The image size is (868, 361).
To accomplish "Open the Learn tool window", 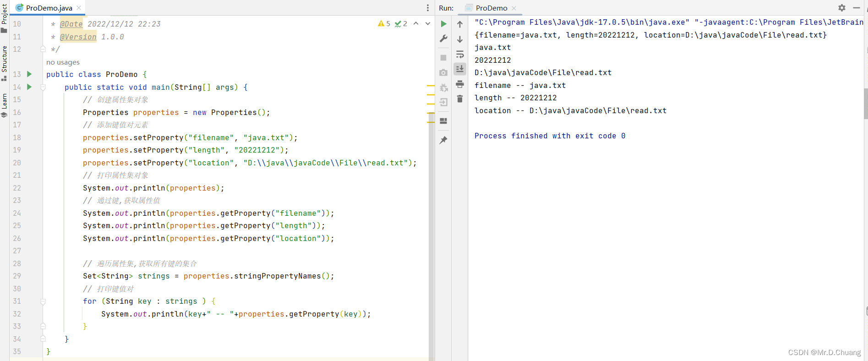I will [4, 105].
